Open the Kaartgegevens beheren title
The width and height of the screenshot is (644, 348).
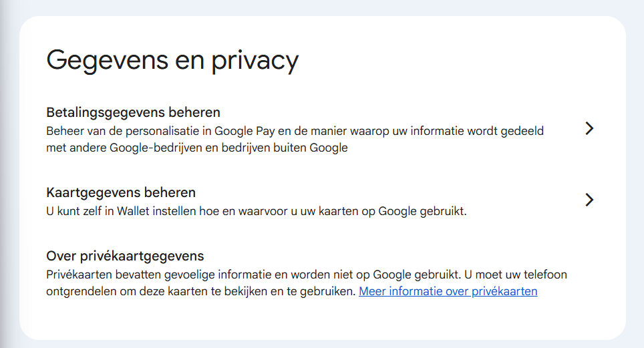point(121,192)
